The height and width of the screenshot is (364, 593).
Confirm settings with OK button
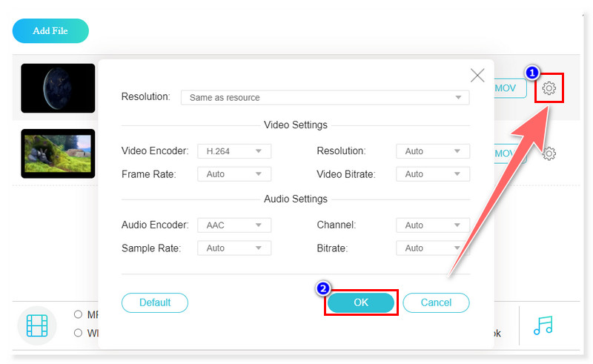361,302
